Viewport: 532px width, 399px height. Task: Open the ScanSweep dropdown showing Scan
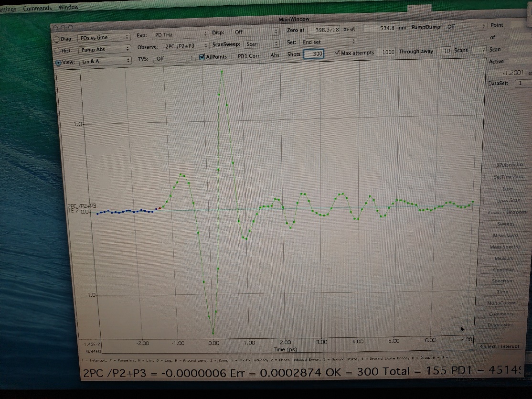tap(261, 44)
